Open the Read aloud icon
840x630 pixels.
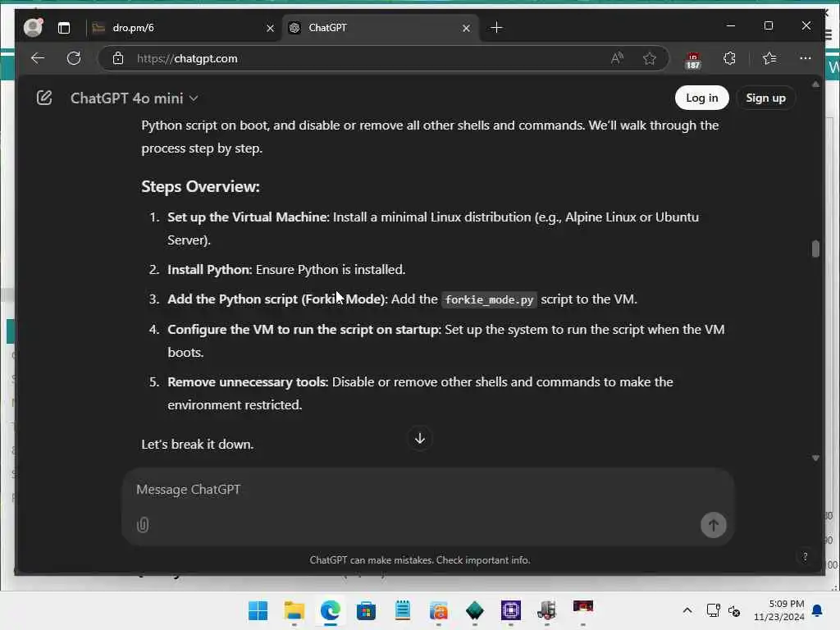[x=617, y=58]
